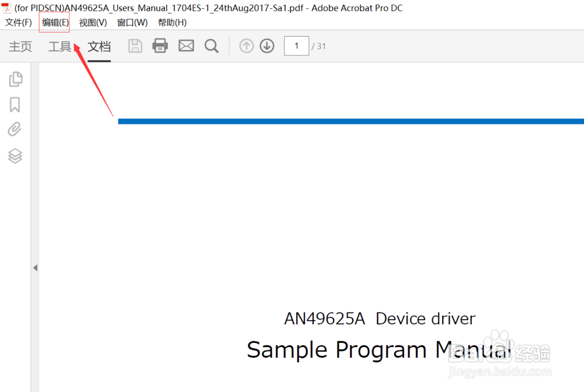
Task: Click the page number input field
Action: point(297,46)
